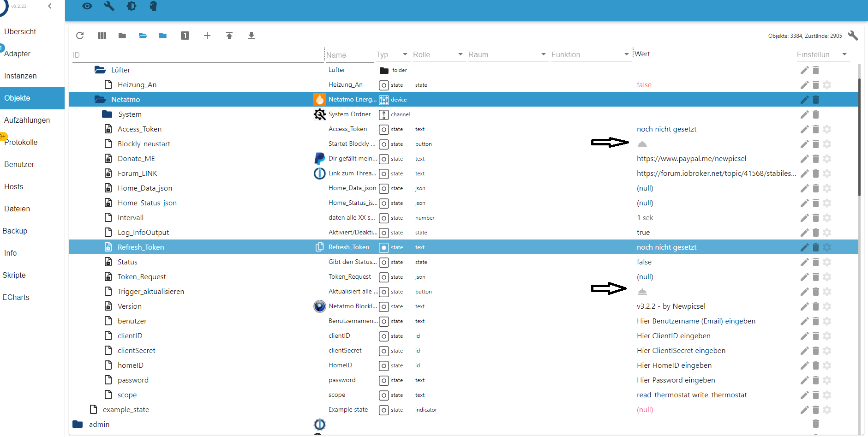This screenshot has height=437, width=868.
Task: Delete the Heizung_An object
Action: coord(816,85)
